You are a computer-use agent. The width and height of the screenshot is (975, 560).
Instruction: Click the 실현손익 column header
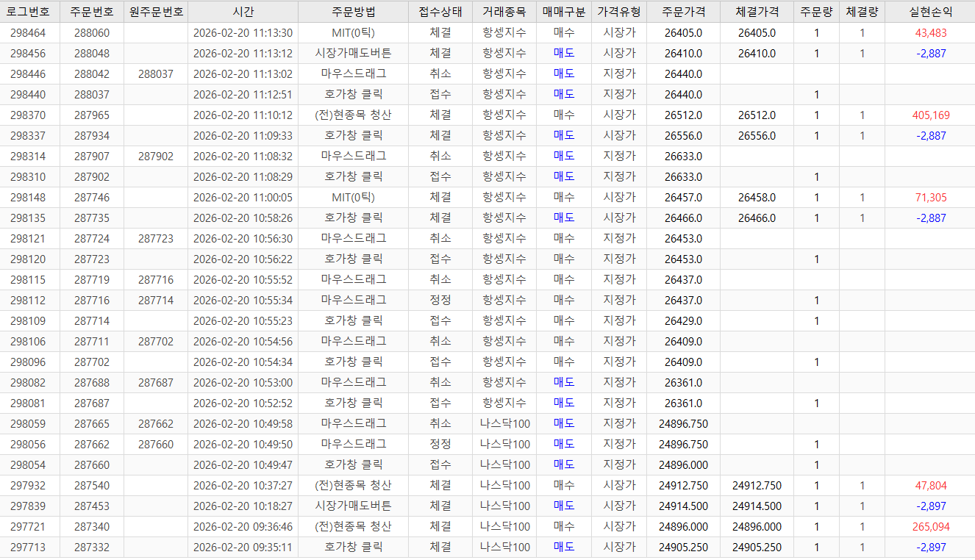(x=930, y=12)
